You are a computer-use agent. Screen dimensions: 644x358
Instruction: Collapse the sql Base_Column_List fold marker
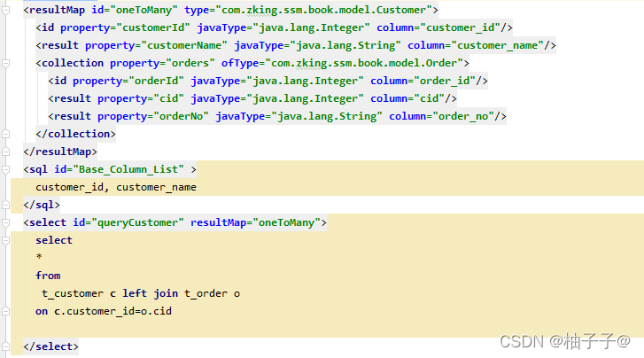coord(5,169)
